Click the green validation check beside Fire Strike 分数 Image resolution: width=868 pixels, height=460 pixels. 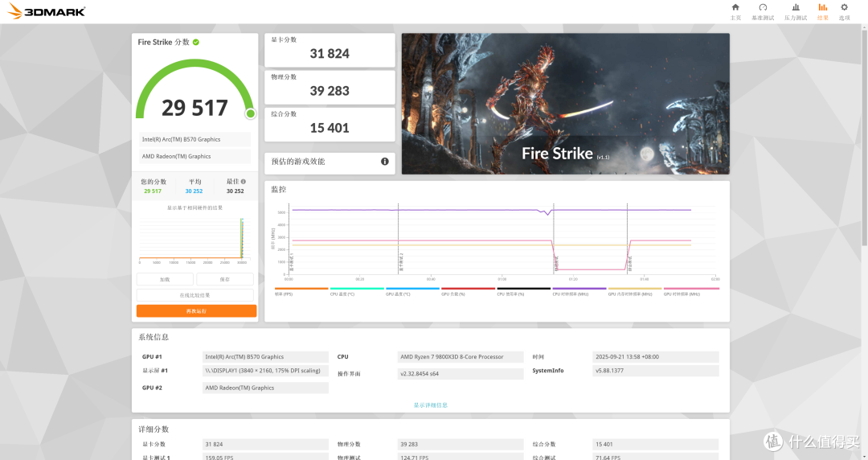(x=196, y=42)
